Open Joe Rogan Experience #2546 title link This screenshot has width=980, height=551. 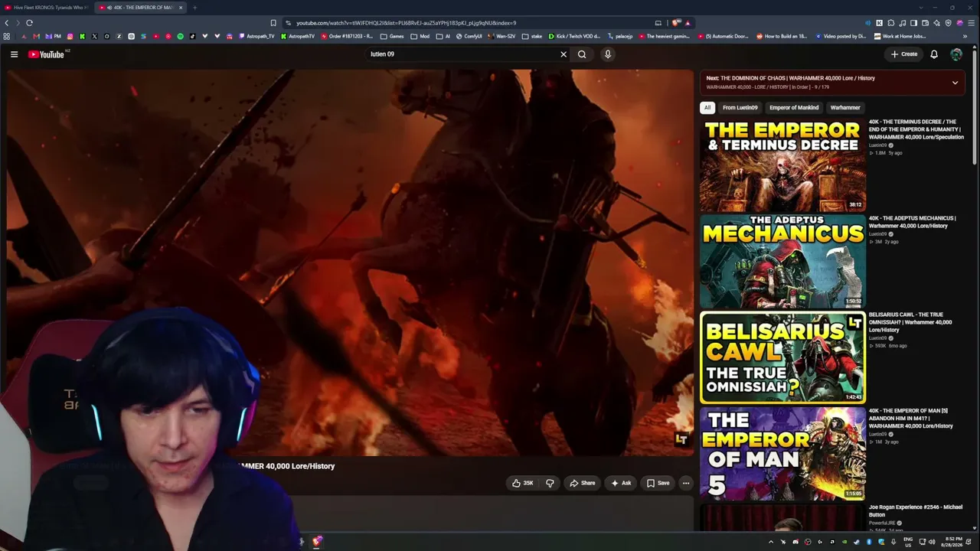click(916, 510)
